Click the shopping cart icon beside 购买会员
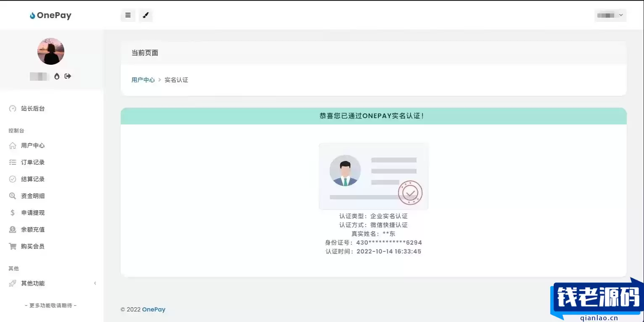 13,246
